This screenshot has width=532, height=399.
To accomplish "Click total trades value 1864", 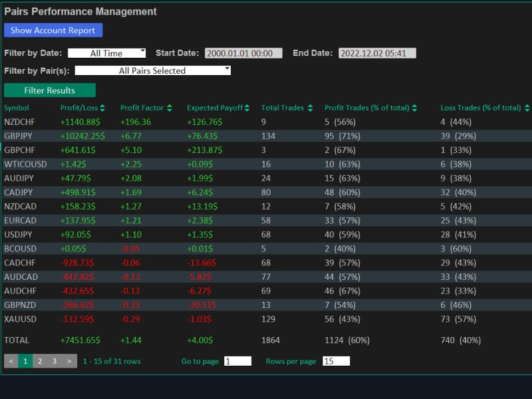I will point(271,340).
